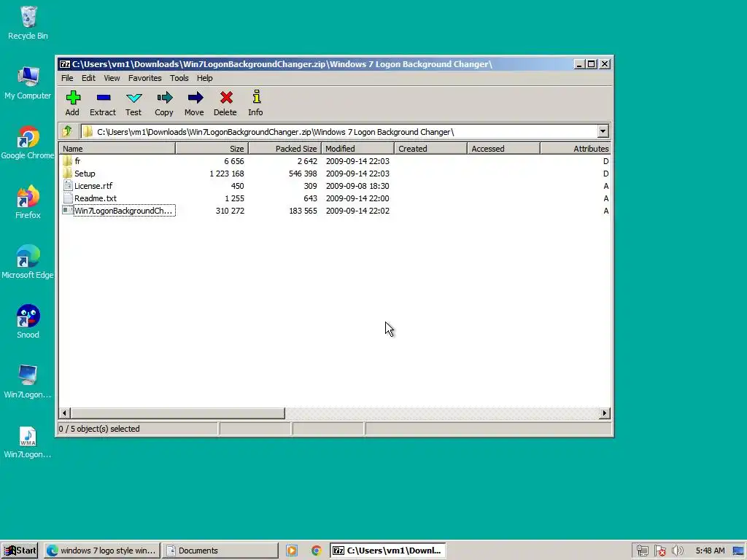The width and height of the screenshot is (747, 560).
Task: Click the packed size 183 565
Action: [303, 211]
